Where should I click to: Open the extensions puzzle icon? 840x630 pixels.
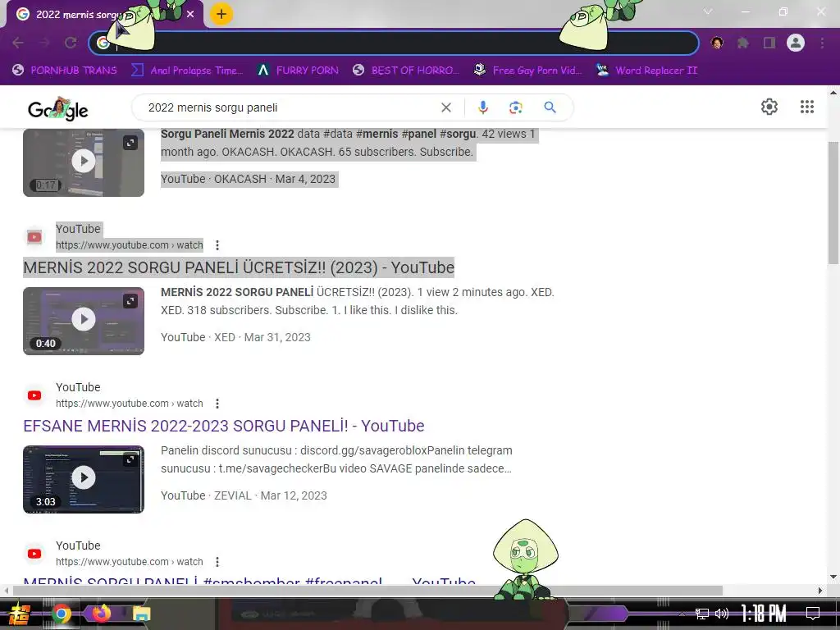743,43
